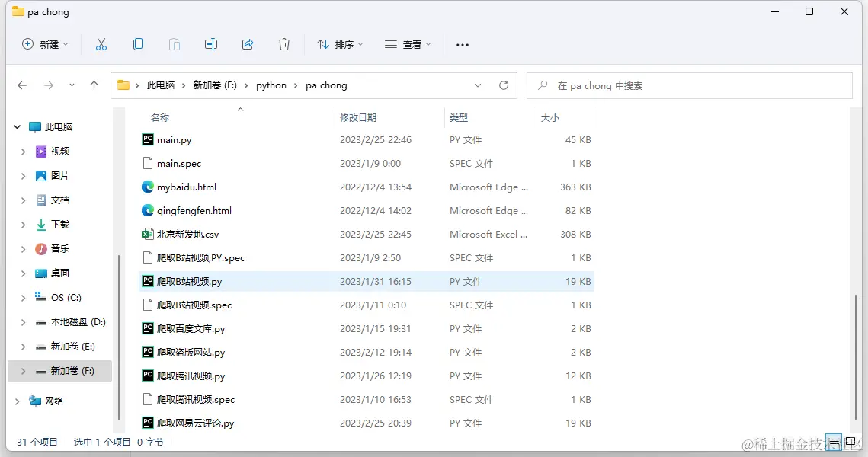The width and height of the screenshot is (868, 457).
Task: Click the folder icon in address bar
Action: click(x=123, y=85)
